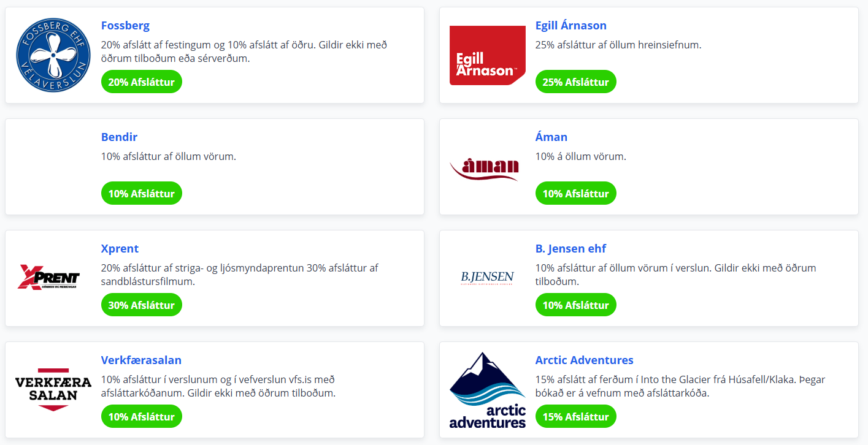868x445 pixels.
Task: Open the Arctic Adventures title link
Action: coord(584,360)
